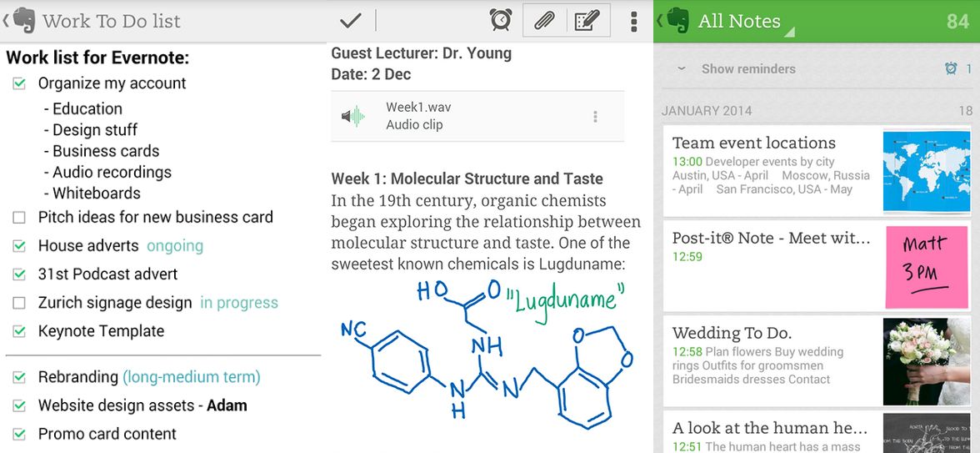Open the handwriting edit note icon

click(587, 20)
